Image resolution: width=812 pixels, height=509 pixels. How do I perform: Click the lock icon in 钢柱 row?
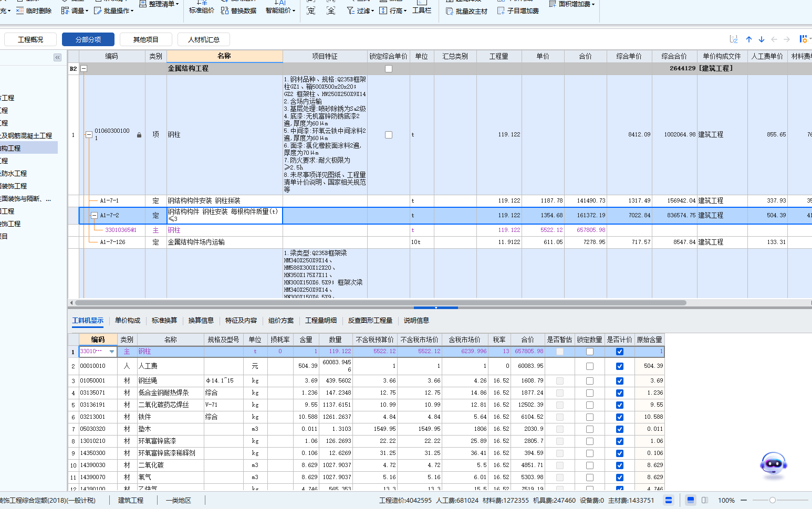click(x=139, y=135)
